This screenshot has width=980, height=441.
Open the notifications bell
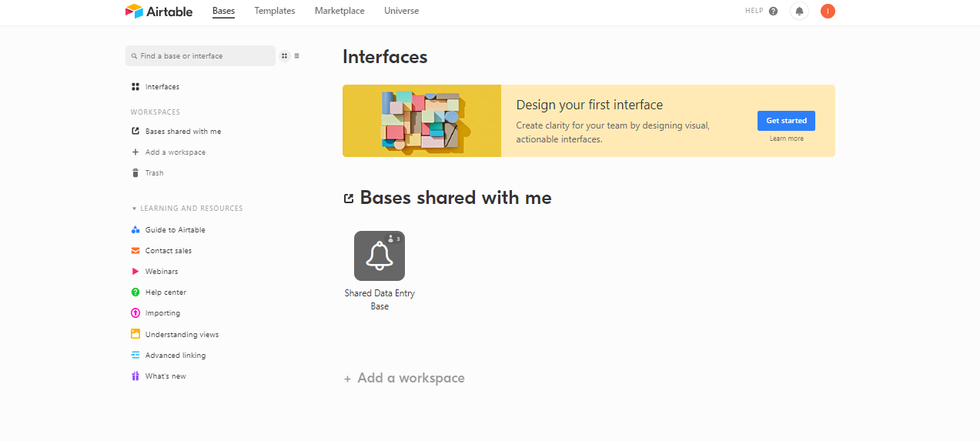pyautogui.click(x=799, y=11)
